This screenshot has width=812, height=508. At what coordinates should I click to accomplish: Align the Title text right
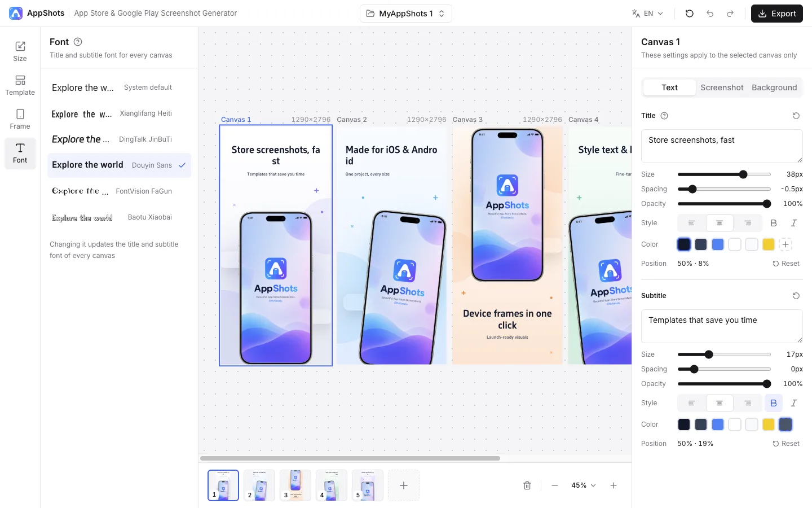pyautogui.click(x=748, y=223)
